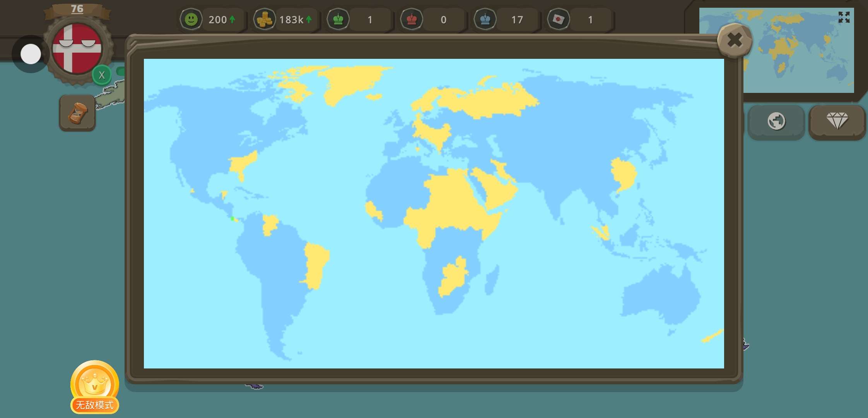
Task: Open the globe world view button
Action: [x=776, y=122]
